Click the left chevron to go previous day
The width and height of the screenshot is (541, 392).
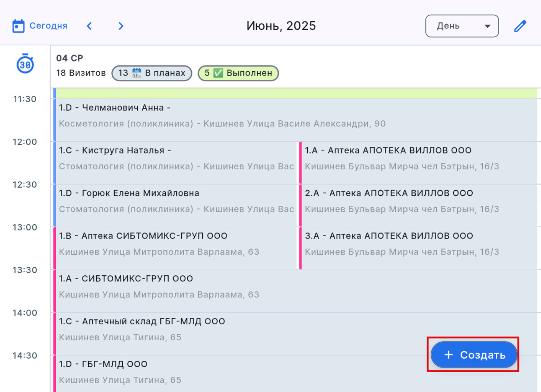(x=89, y=26)
